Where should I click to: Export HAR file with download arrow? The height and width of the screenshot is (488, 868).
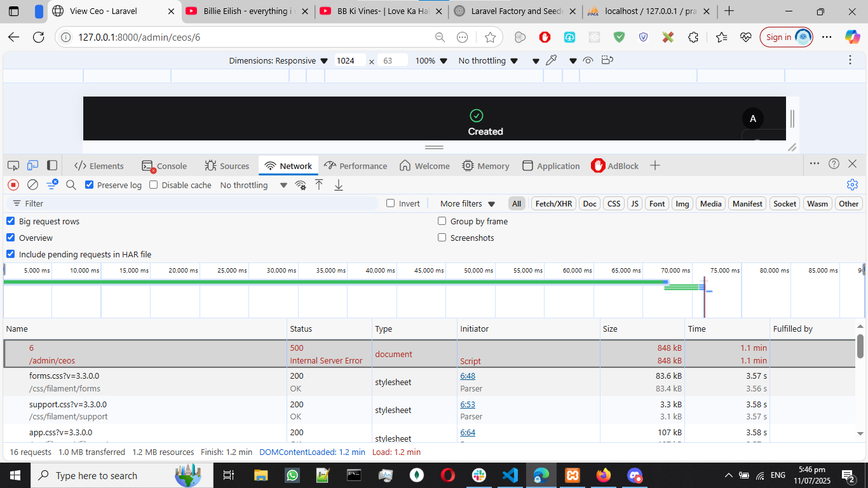point(339,185)
